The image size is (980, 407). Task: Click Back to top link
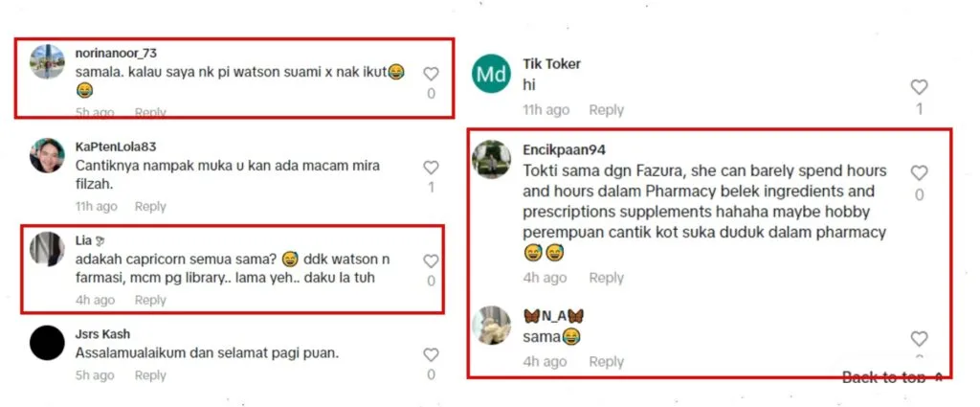[893, 377]
